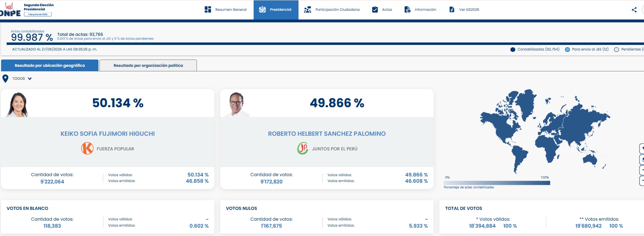Expand the TODOS location dropdown
The width and height of the screenshot is (644, 236).
point(22,79)
